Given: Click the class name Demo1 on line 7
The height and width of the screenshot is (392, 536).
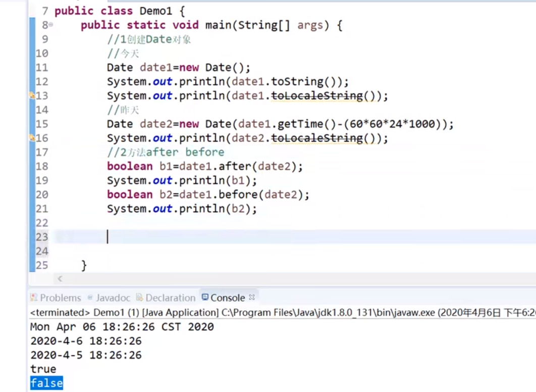Looking at the screenshot, I should (155, 11).
